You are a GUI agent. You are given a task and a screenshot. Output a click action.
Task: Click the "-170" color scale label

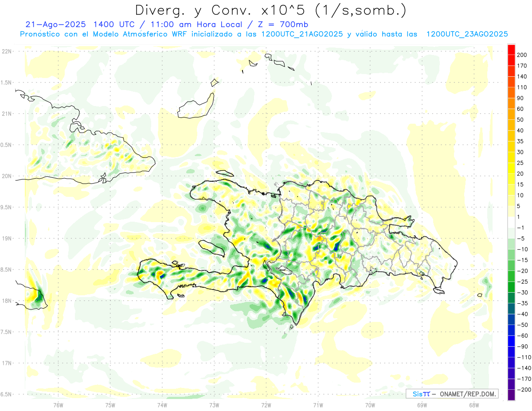[x=524, y=379]
